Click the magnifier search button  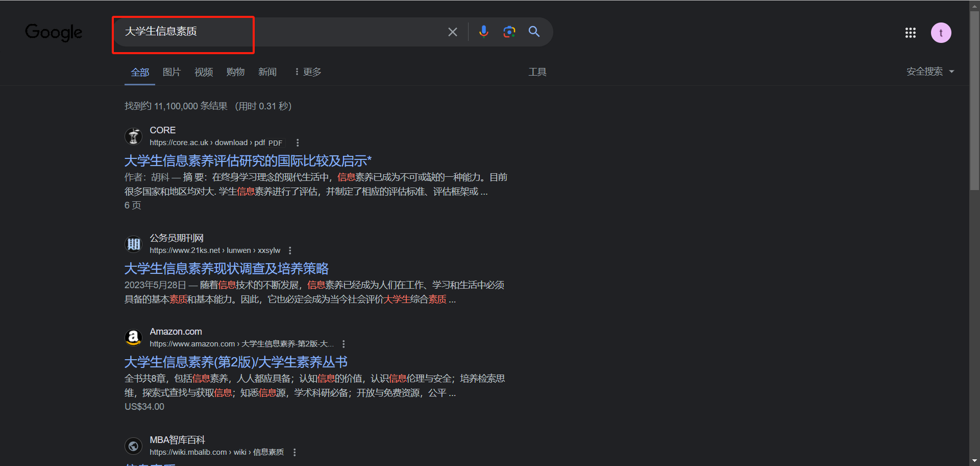pyautogui.click(x=534, y=32)
